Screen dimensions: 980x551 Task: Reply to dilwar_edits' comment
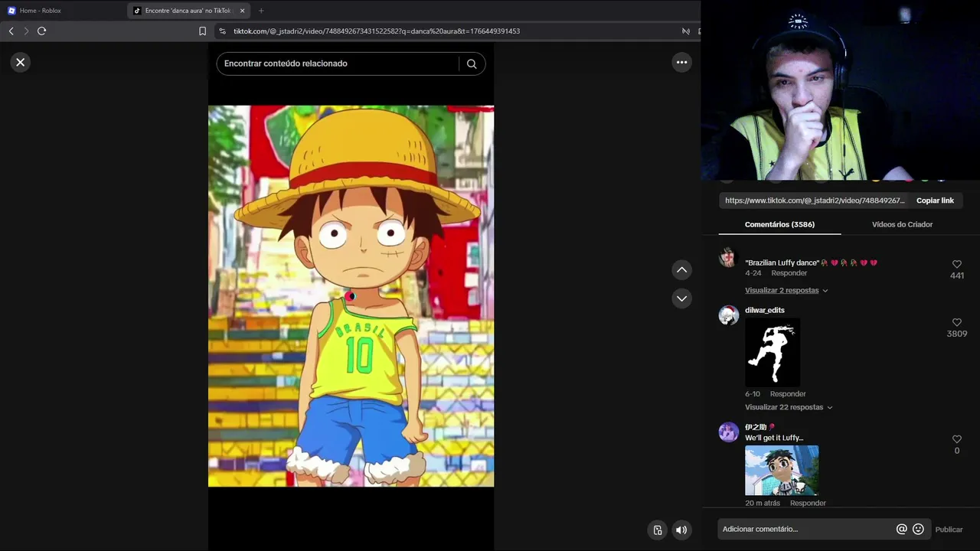click(x=788, y=394)
